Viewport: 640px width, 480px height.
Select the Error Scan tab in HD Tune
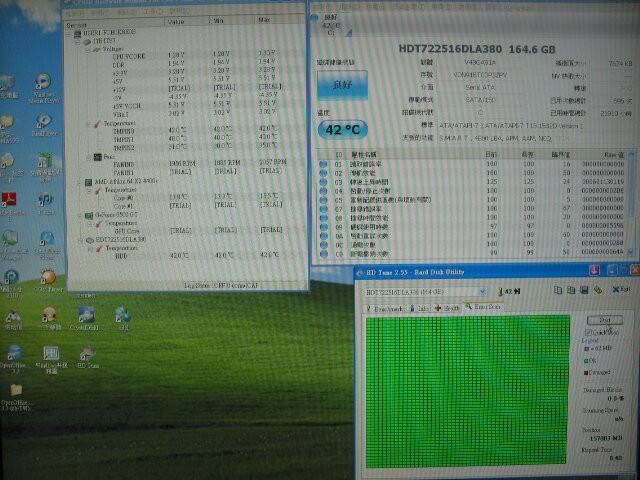coord(483,307)
